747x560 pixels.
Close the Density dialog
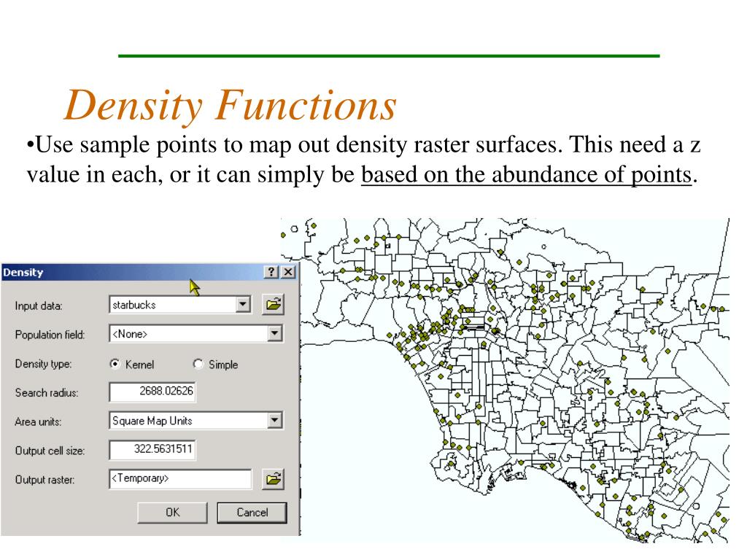(287, 272)
